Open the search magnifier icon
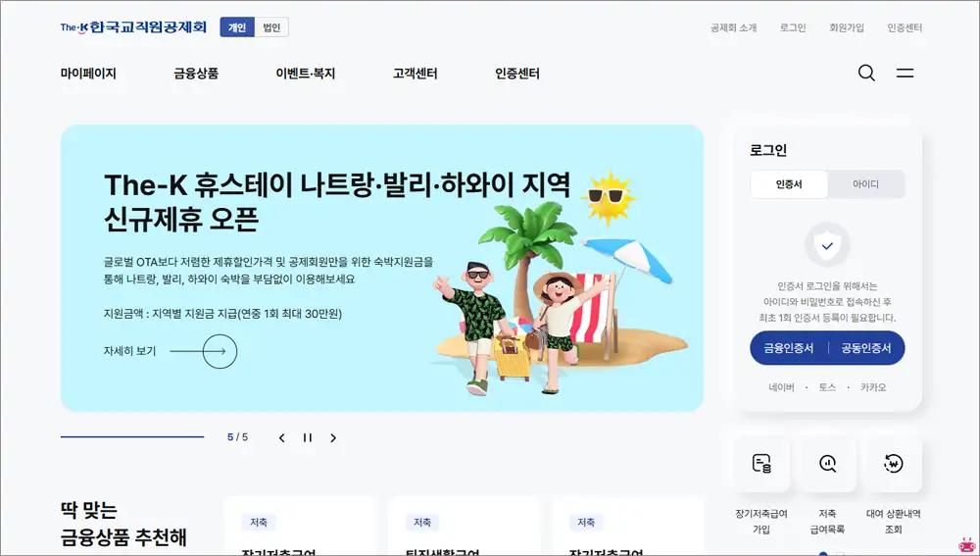The image size is (980, 556). 866,73
